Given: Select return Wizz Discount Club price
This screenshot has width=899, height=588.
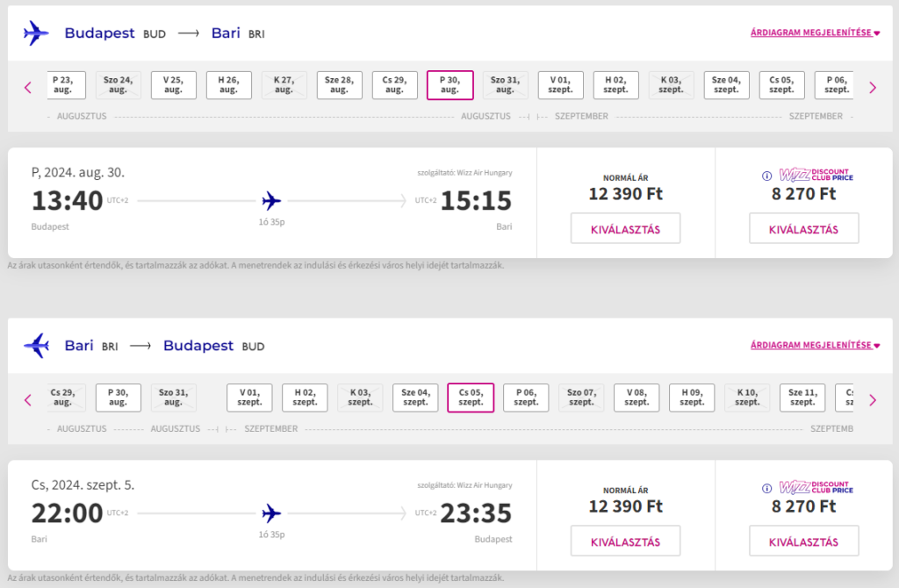Looking at the screenshot, I should tap(803, 541).
